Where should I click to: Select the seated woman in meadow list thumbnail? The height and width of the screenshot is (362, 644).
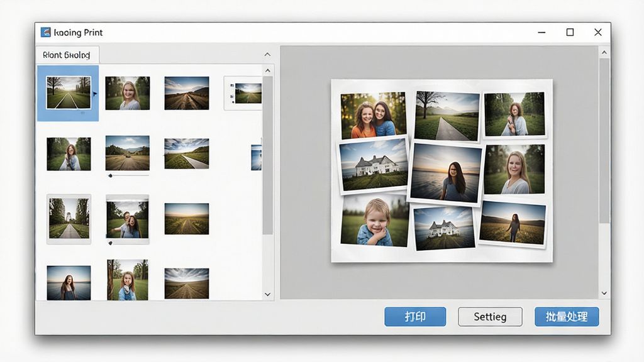[x=69, y=154]
